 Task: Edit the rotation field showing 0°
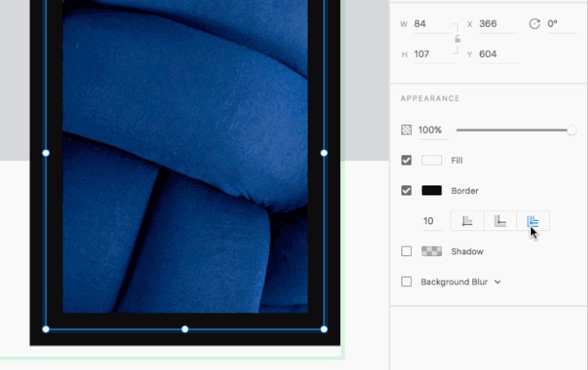[x=561, y=24]
